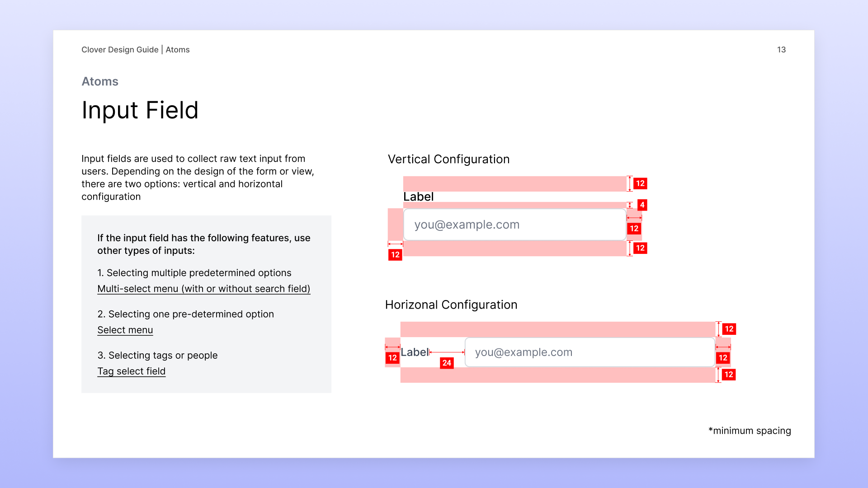Follow the Tag select field link
Screen dimensions: 868x488
[132, 371]
